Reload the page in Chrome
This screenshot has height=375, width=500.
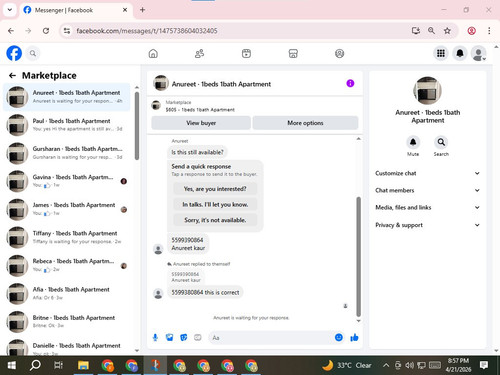46,31
